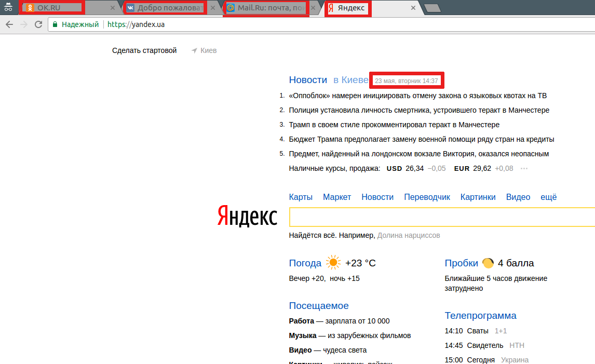Screen dimensions: 595x364
Task: Reload the Yandex page
Action: (38, 25)
